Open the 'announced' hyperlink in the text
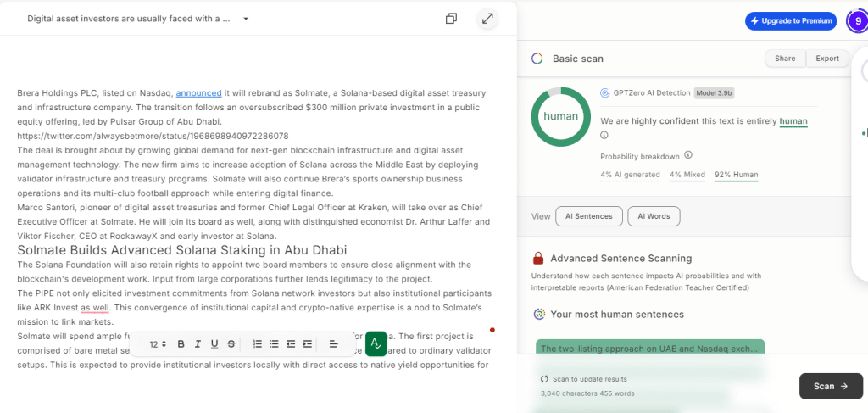This screenshot has width=868, height=413. coord(198,93)
